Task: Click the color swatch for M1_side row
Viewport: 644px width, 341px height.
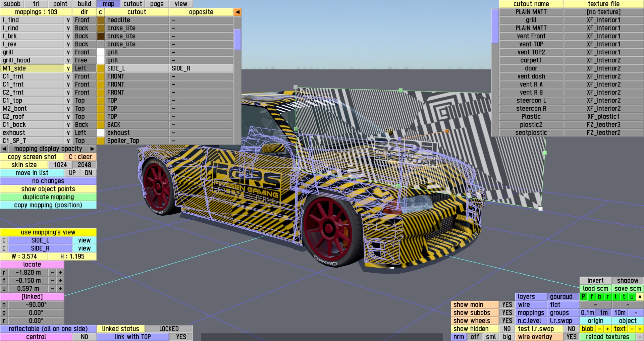Action: tap(101, 68)
